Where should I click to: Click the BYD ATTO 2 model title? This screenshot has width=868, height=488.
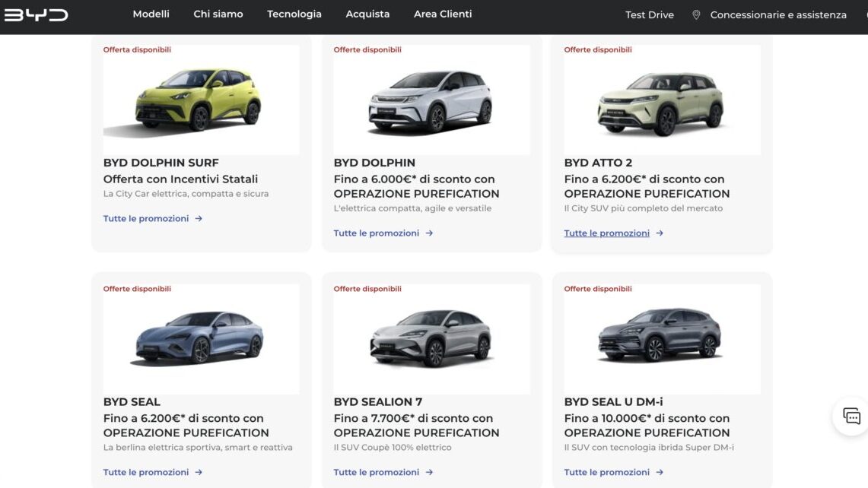(x=598, y=162)
